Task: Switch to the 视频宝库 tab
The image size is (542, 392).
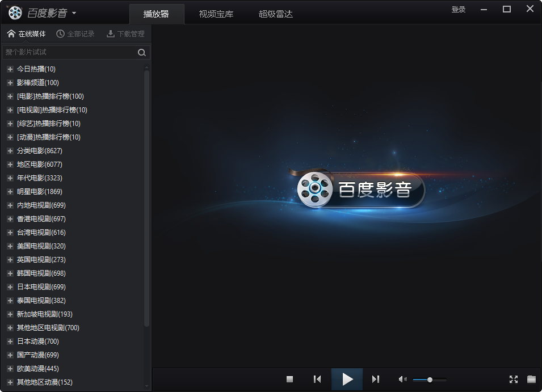Action: tap(216, 14)
